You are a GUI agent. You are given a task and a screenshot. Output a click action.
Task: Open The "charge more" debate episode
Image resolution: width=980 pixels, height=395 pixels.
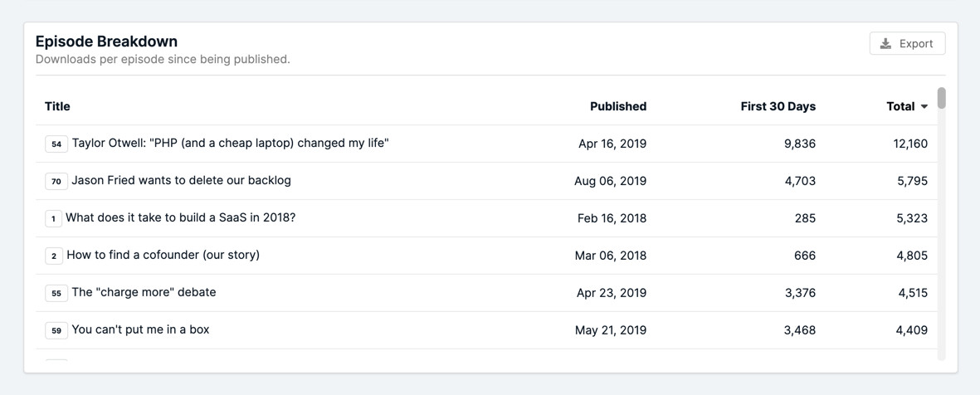click(144, 292)
